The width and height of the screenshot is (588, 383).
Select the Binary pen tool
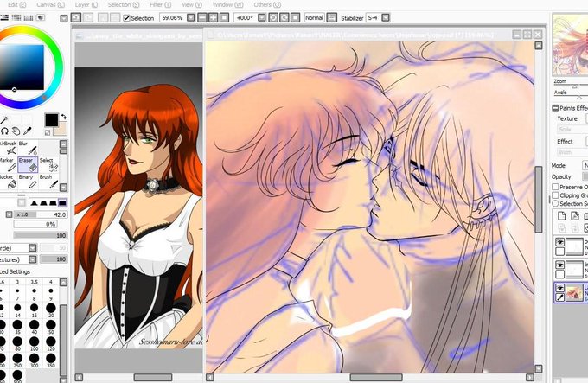coord(28,182)
